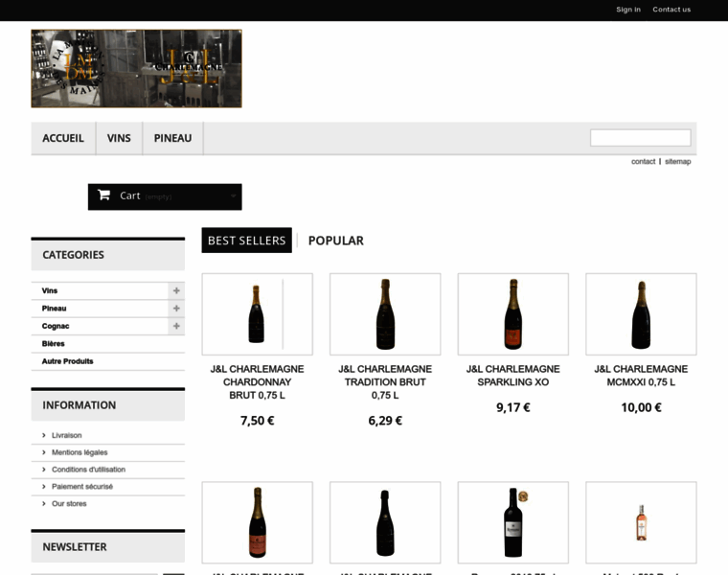
Task: Click the 10,00 € price
Action: 641,408
